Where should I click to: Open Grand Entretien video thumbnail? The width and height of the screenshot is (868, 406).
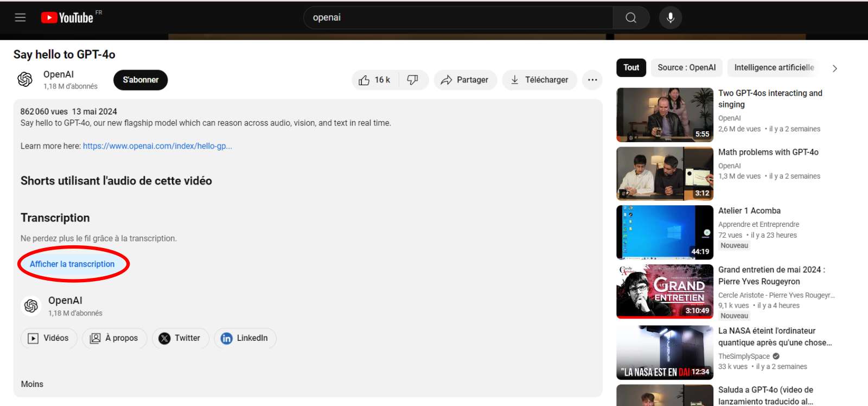665,291
